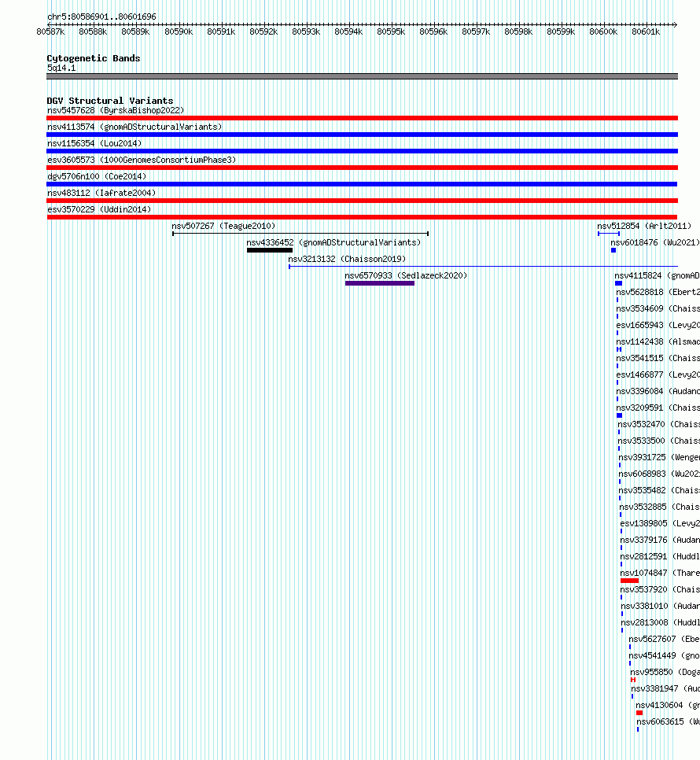
Task: Open nsv3396084 variant label
Action: [658, 391]
